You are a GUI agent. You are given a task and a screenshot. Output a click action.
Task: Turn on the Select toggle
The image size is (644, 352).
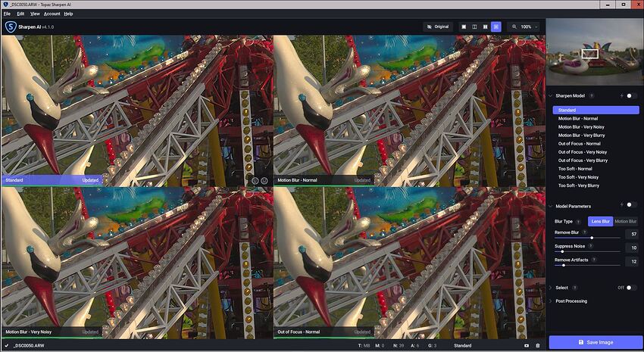631,288
